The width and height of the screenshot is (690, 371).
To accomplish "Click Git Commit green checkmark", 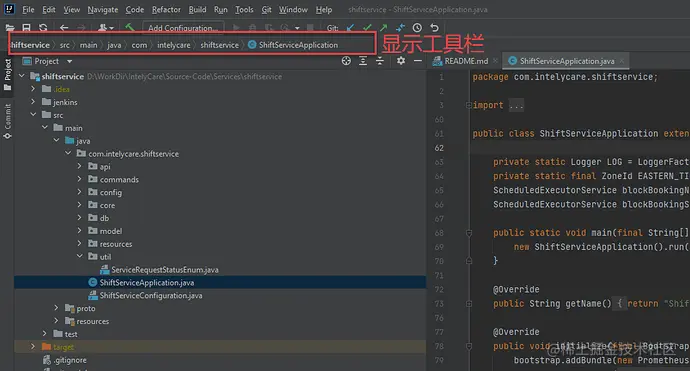I will coord(367,28).
